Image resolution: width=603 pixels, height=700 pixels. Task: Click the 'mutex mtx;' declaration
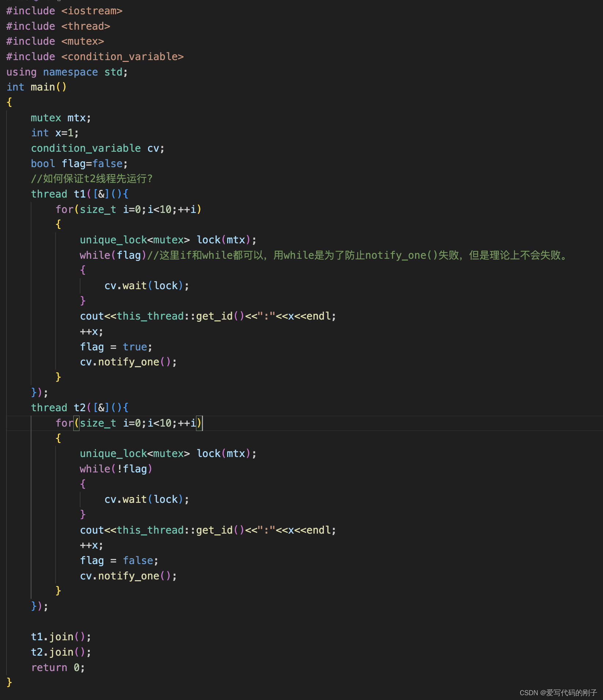click(61, 118)
